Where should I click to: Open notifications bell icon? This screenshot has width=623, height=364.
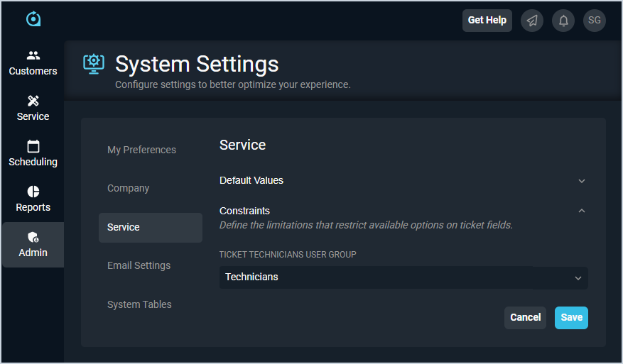coord(563,21)
